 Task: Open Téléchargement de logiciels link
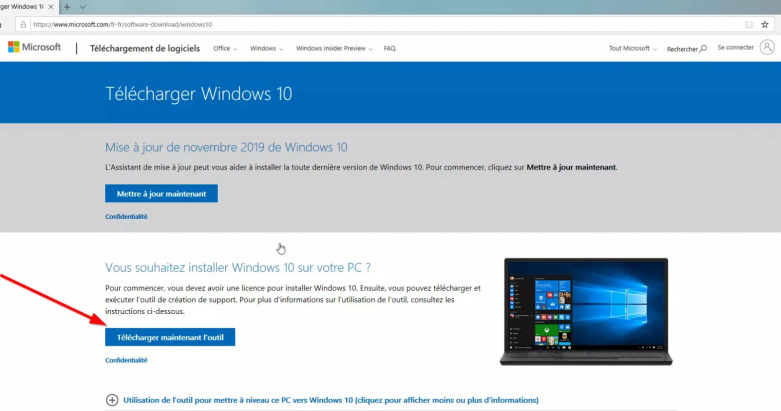[x=145, y=48]
